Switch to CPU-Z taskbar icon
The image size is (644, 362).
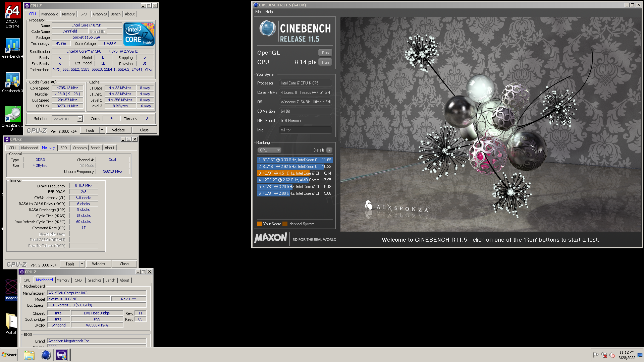pos(61,355)
